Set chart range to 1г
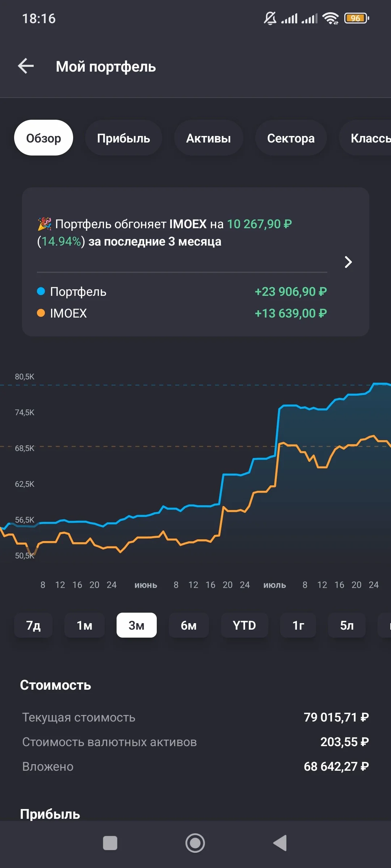The image size is (391, 868). pyautogui.click(x=298, y=625)
